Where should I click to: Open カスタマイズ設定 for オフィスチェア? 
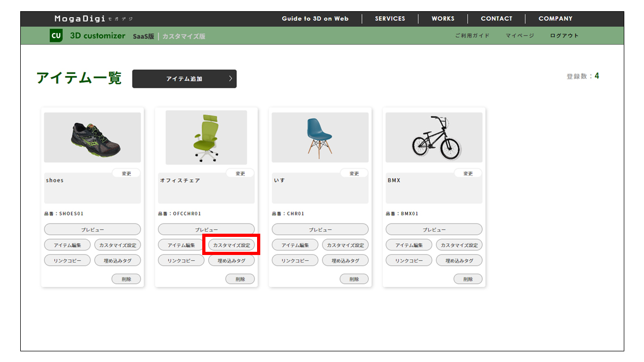coord(231,245)
